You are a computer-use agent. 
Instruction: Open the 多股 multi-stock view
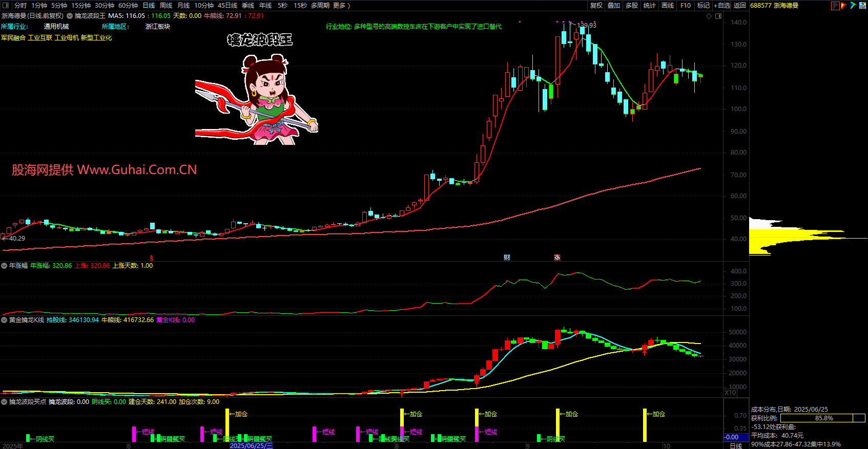pos(632,6)
